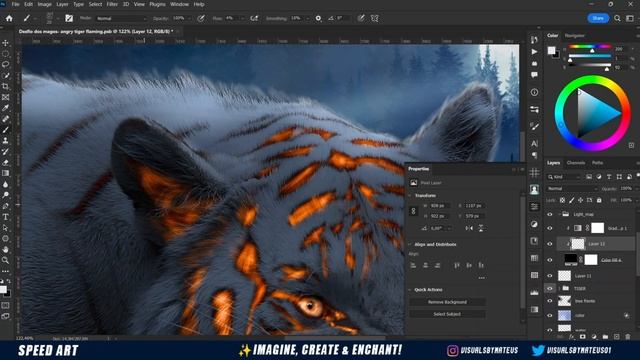Viewport: 640px width, 360px height.
Task: Hide the TIGER group
Action: [550, 289]
